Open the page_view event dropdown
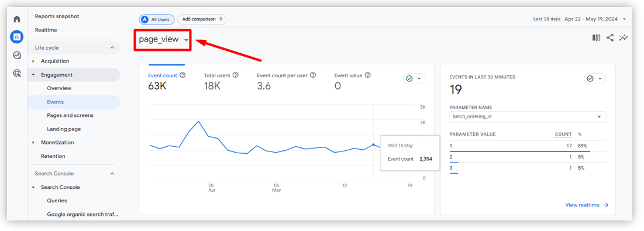The height and width of the screenshot is (231, 644). pyautogui.click(x=163, y=39)
